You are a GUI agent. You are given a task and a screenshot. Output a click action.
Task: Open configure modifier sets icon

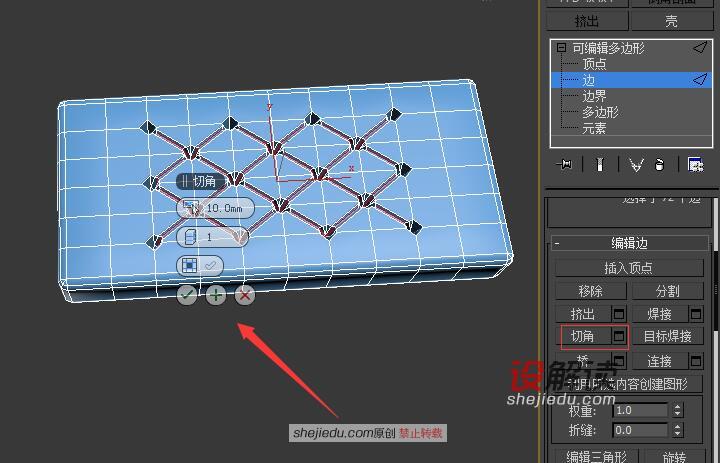point(695,164)
